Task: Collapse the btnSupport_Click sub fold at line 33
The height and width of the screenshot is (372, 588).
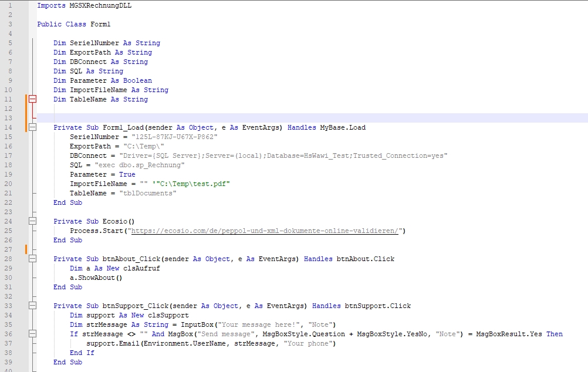Action: coord(33,306)
